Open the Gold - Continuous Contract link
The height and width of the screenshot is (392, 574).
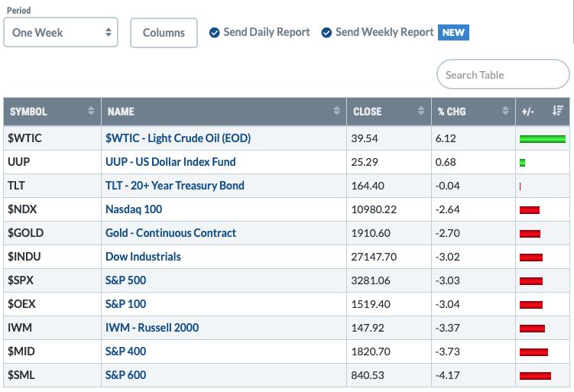170,233
